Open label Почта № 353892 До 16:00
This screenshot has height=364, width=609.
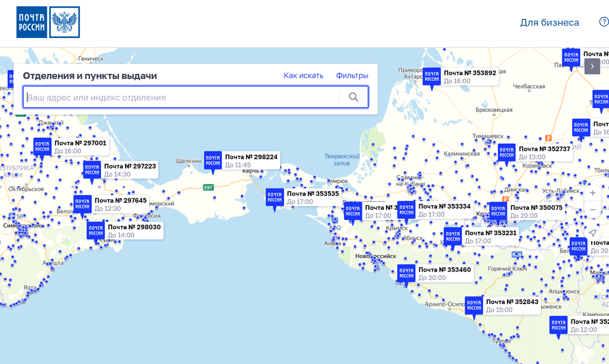click(469, 77)
